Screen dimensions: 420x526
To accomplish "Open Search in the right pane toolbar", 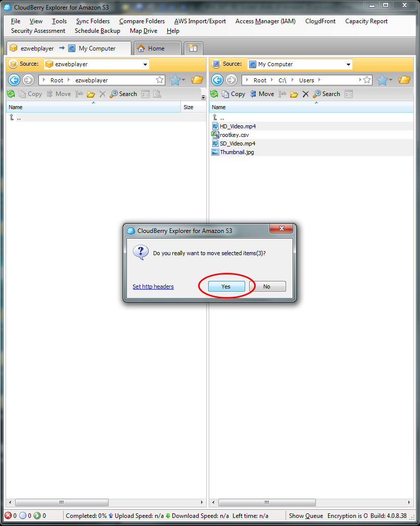I will click(x=326, y=94).
